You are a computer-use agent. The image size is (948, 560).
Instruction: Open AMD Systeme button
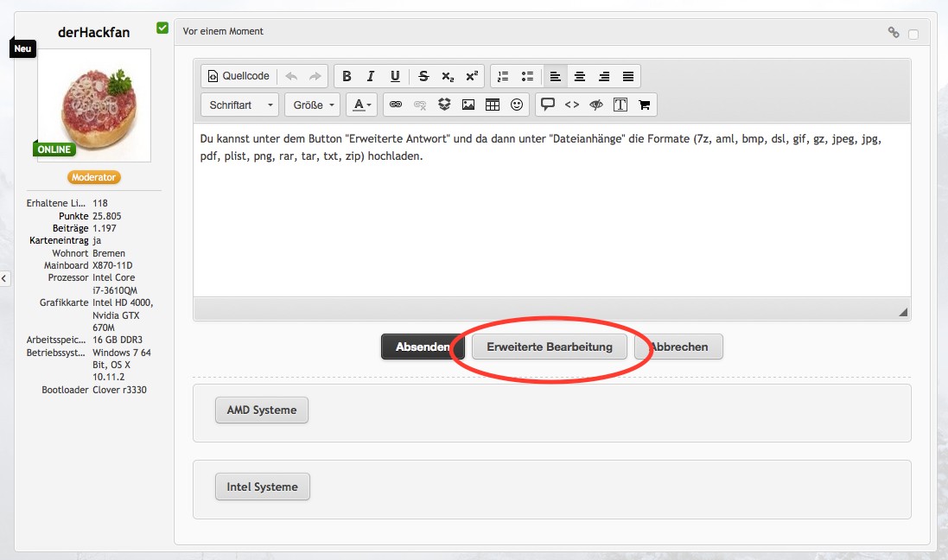point(262,410)
